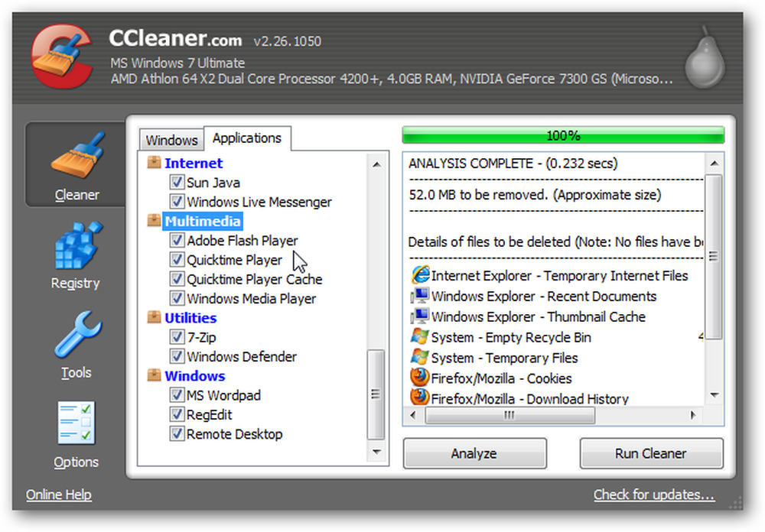The width and height of the screenshot is (765, 532).
Task: Uncheck the Remote Desktop checkbox
Action: (x=177, y=433)
